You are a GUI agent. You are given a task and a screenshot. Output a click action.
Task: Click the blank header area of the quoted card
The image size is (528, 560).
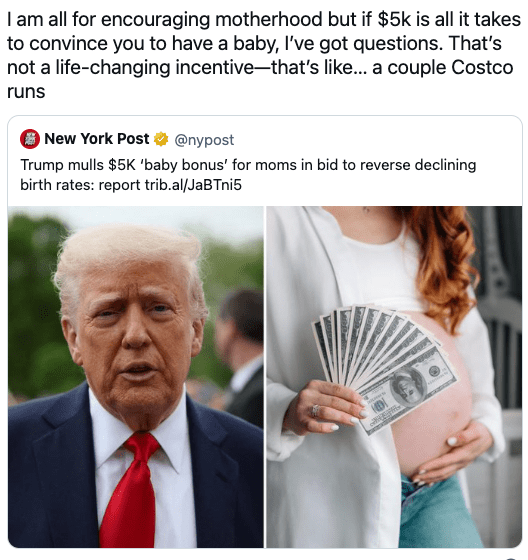(x=375, y=139)
